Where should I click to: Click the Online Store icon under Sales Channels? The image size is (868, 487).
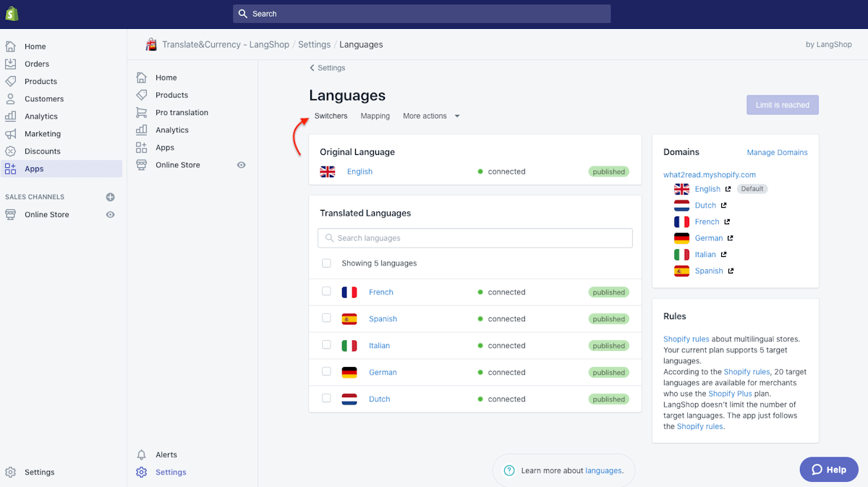click(10, 214)
